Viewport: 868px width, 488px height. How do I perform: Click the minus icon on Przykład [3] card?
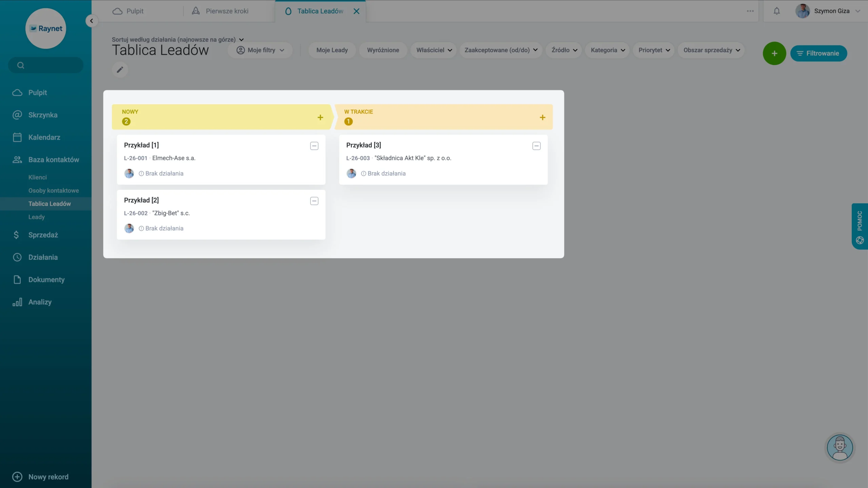coord(536,146)
